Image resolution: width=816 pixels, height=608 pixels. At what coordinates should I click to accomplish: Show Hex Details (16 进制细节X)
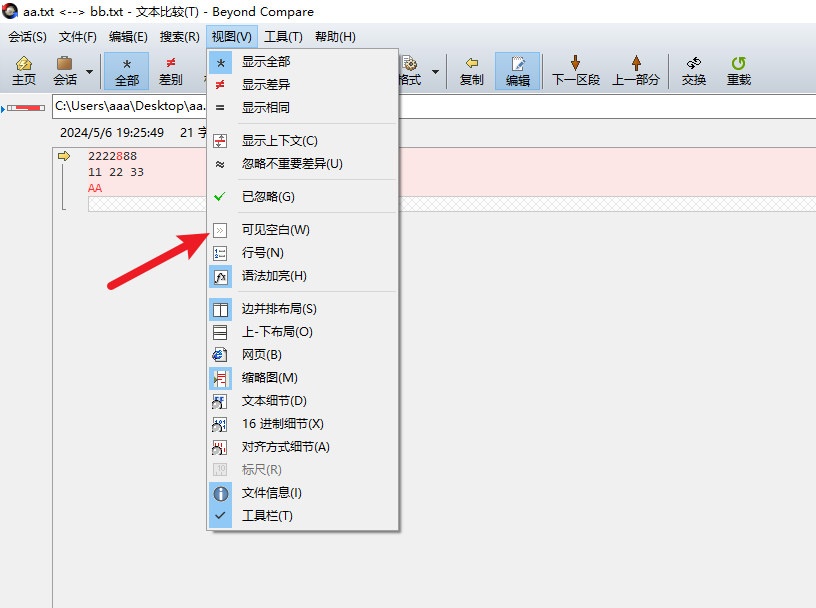302,424
